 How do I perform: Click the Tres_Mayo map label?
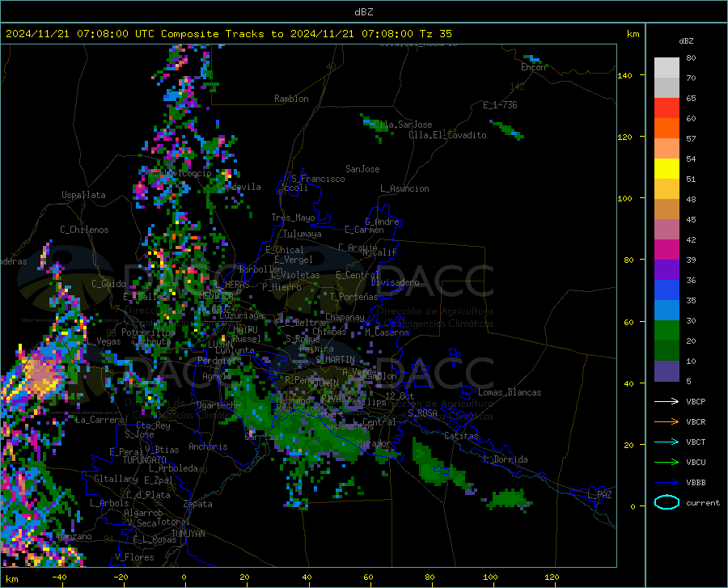[293, 218]
